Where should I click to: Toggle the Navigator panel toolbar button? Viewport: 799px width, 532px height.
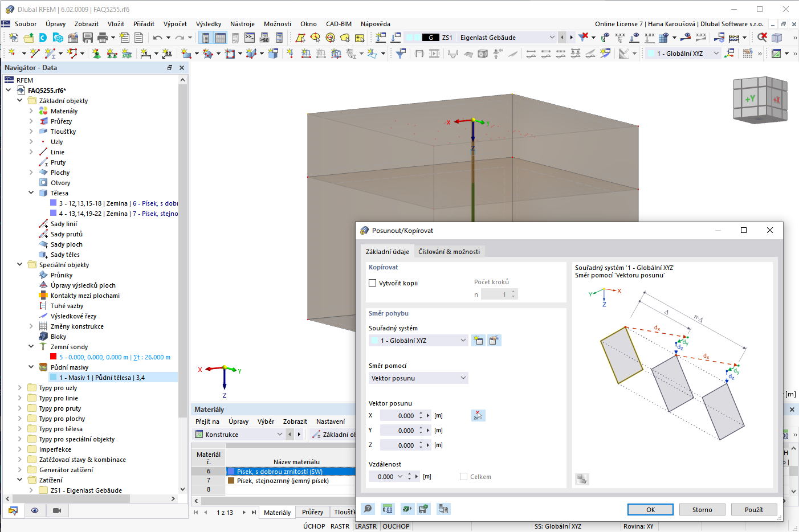[206, 38]
